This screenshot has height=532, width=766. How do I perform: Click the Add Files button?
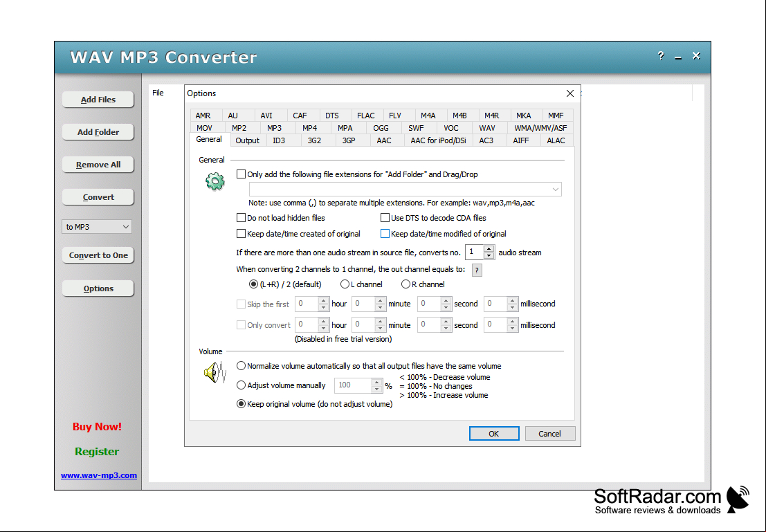pyautogui.click(x=98, y=99)
